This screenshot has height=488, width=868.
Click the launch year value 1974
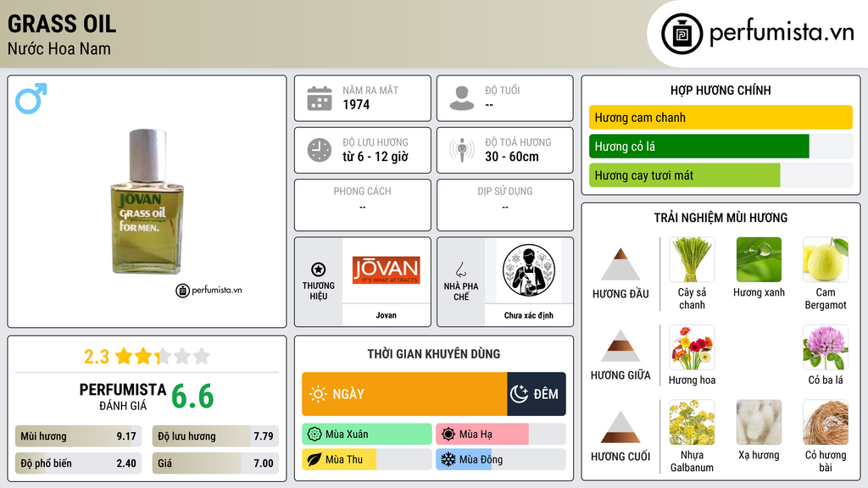point(356,104)
